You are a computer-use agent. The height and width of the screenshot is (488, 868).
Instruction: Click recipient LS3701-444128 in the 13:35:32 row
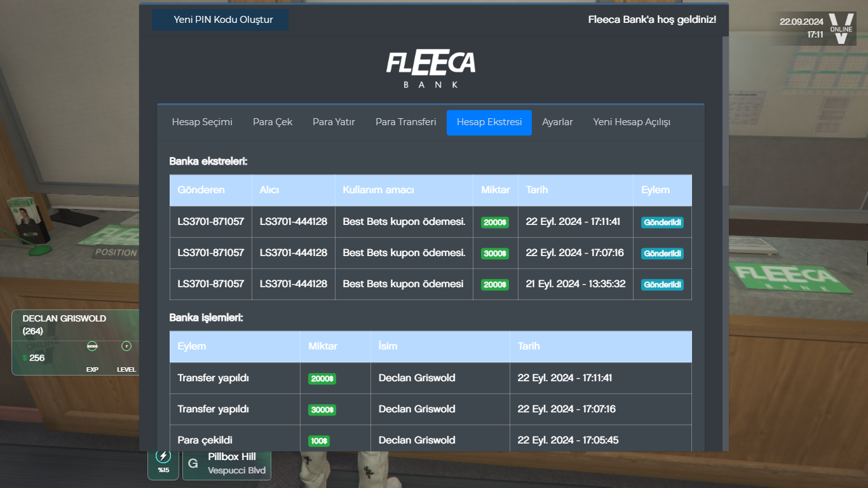294,284
